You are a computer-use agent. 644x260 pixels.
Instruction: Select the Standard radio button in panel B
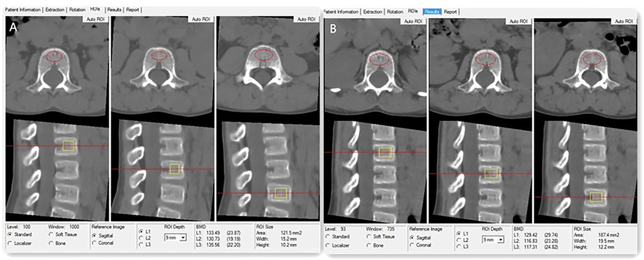[328, 237]
